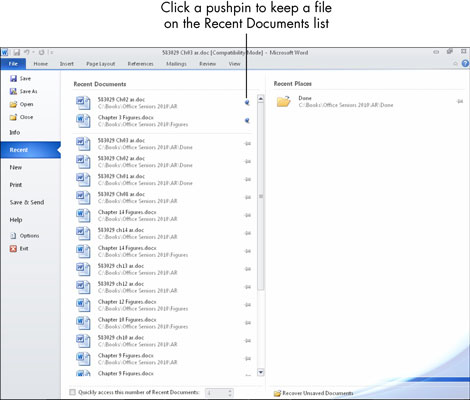Viewport: 470px width, 400px height.
Task: Select New in the File sidebar
Action: [16, 167]
